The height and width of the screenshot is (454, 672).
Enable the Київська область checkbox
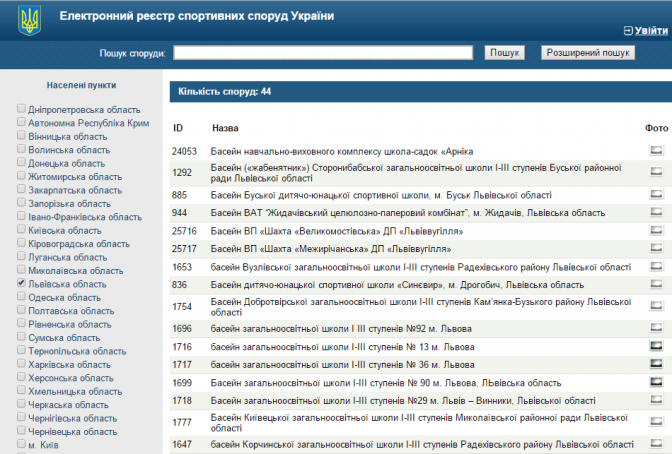tap(21, 230)
